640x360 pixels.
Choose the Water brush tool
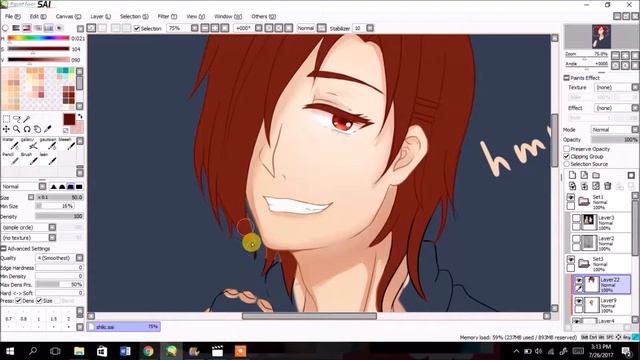(x=10, y=144)
